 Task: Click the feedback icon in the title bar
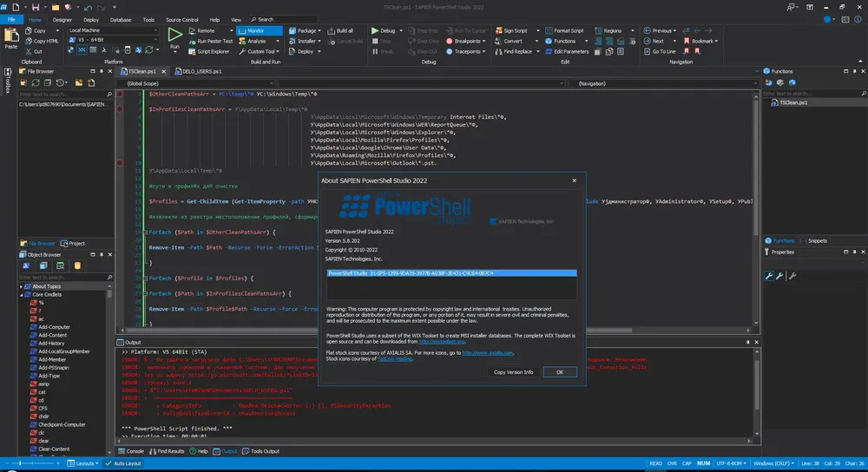791,7
